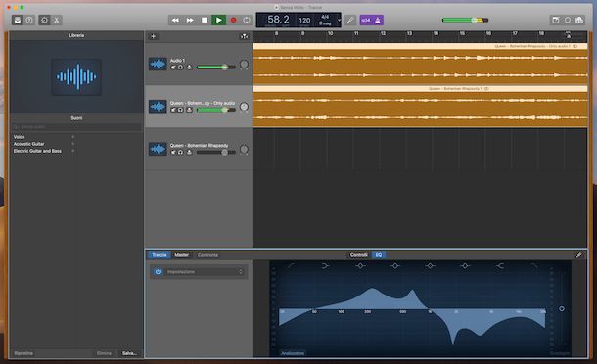This screenshot has height=364, width=597.
Task: Open the Loop Browser button
Action: [568, 20]
